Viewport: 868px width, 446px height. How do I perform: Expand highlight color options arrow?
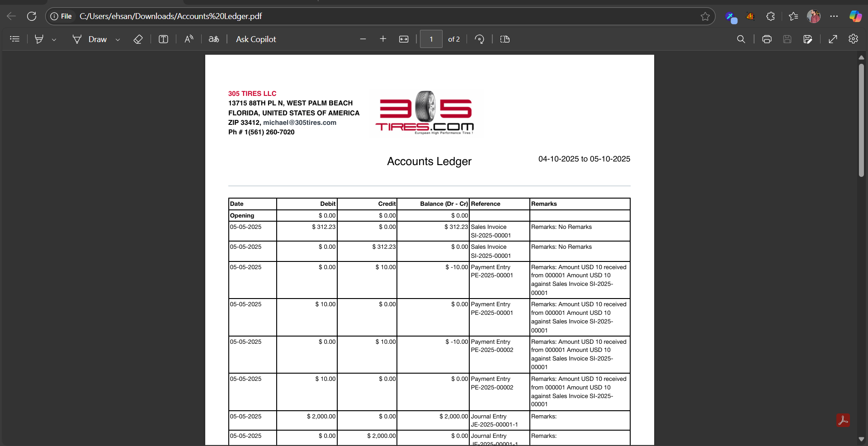pos(54,39)
